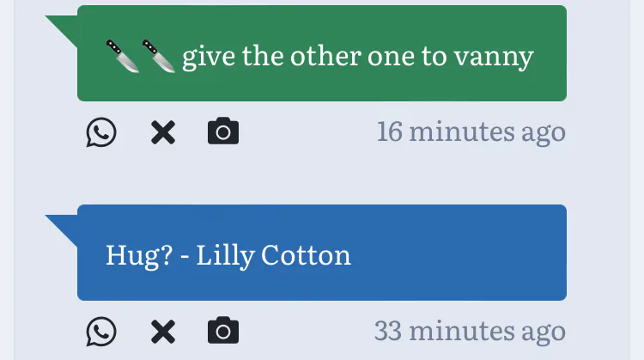
Task: Select the "give the other one to vanny" text
Action: pos(357,57)
